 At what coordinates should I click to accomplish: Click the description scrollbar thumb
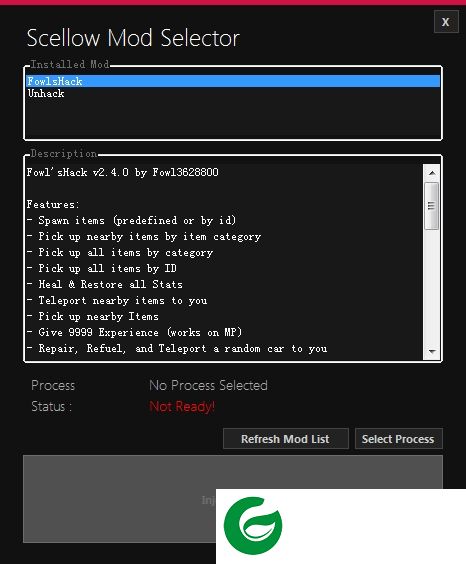pos(431,206)
